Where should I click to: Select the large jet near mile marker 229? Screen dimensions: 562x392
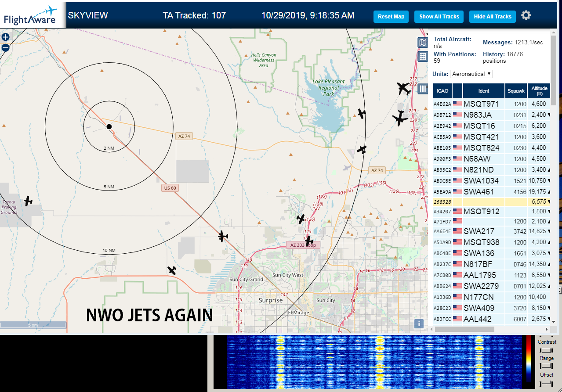pos(400,118)
